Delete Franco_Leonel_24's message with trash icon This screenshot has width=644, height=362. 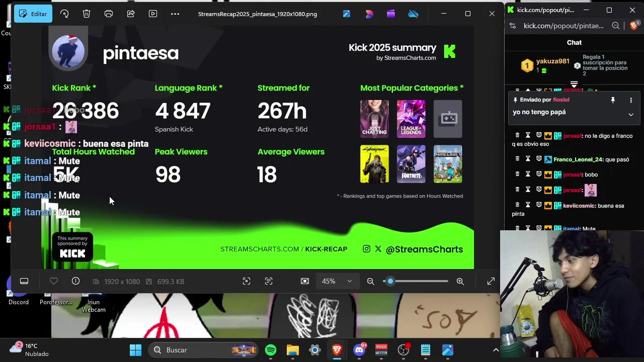[x=517, y=159]
